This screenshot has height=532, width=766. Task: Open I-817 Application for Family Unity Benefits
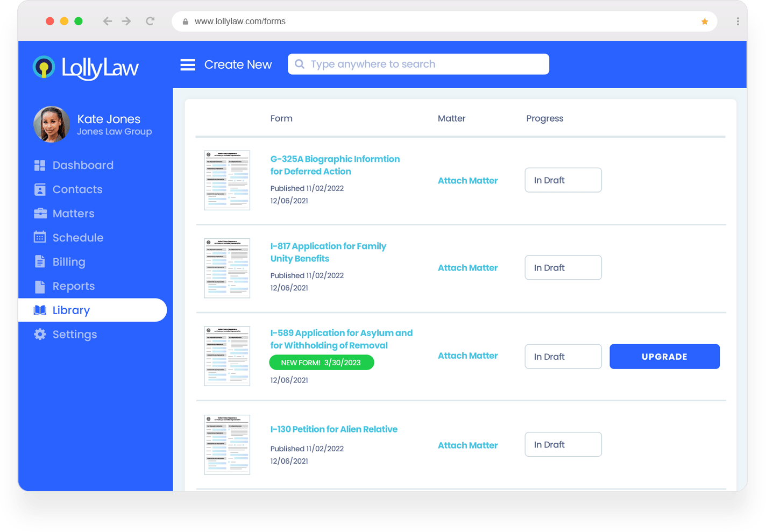(328, 252)
